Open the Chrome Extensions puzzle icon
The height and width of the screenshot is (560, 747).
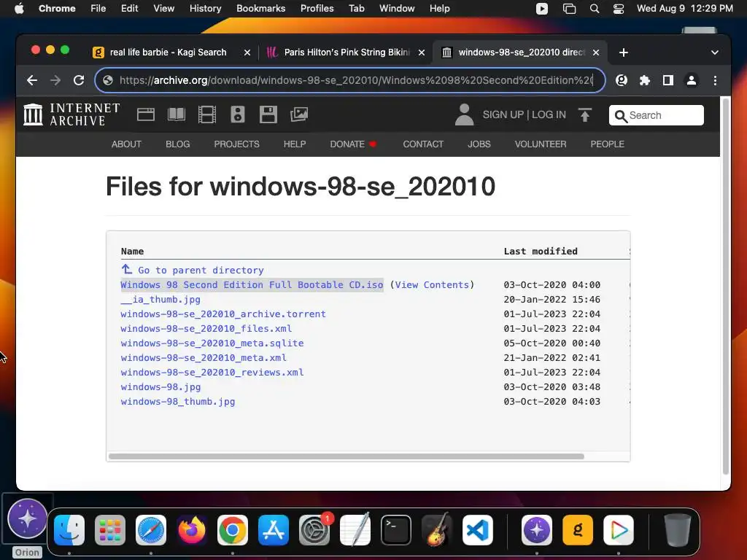pos(645,80)
